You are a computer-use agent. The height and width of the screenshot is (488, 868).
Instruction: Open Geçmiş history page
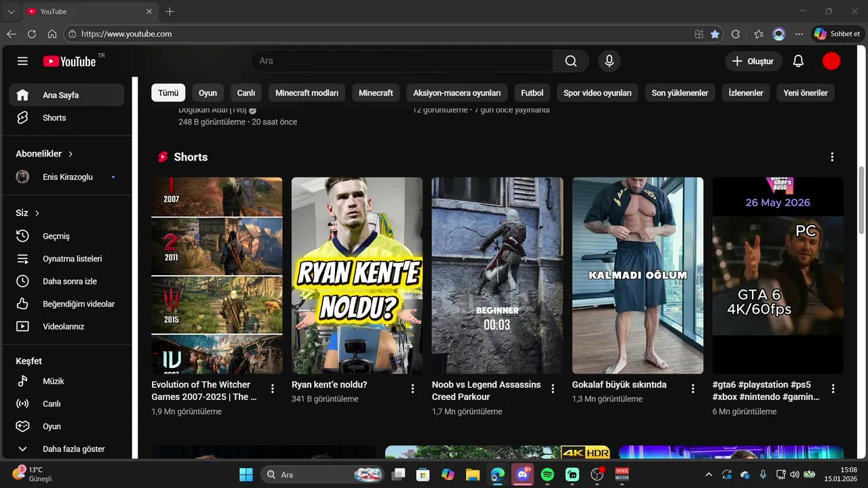[x=66, y=236]
